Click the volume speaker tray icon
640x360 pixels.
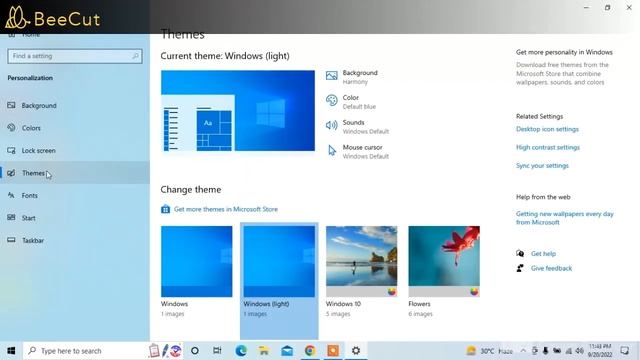pos(580,351)
